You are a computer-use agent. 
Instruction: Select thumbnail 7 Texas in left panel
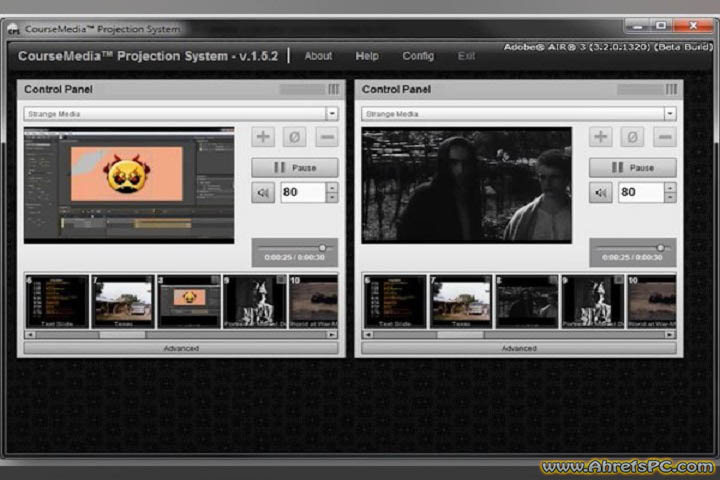pos(123,302)
